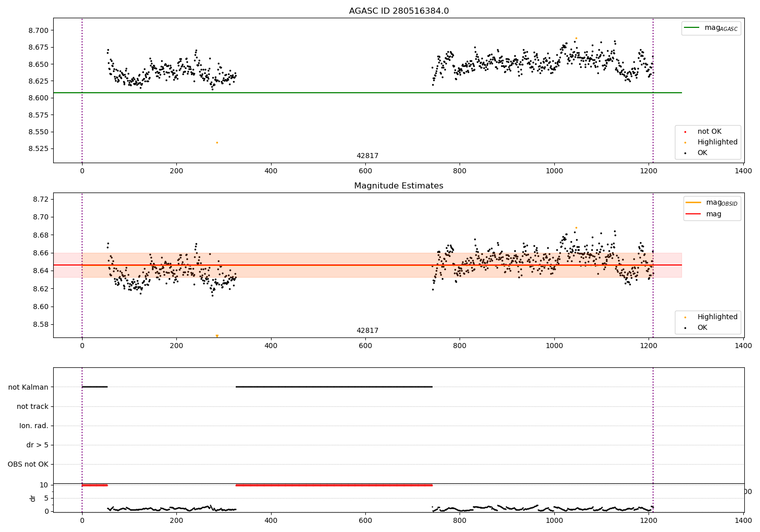Click the dr axis tick label 5
Screen dimensions: 760x532
[x=47, y=498]
